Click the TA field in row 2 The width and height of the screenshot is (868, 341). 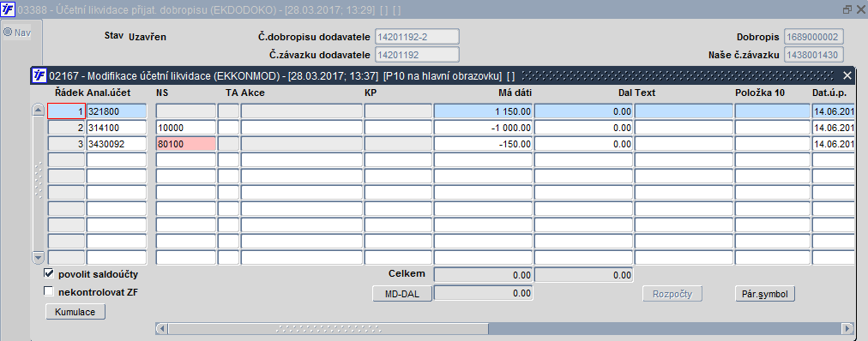[229, 128]
